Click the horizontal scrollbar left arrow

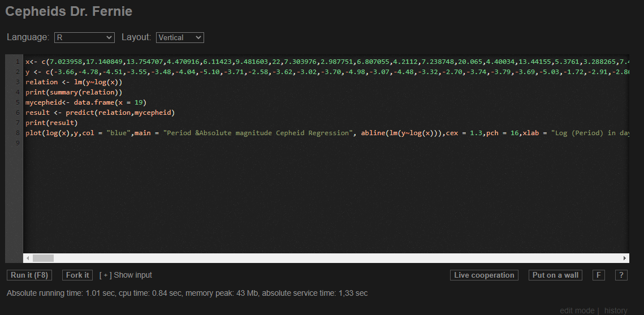tap(28, 258)
